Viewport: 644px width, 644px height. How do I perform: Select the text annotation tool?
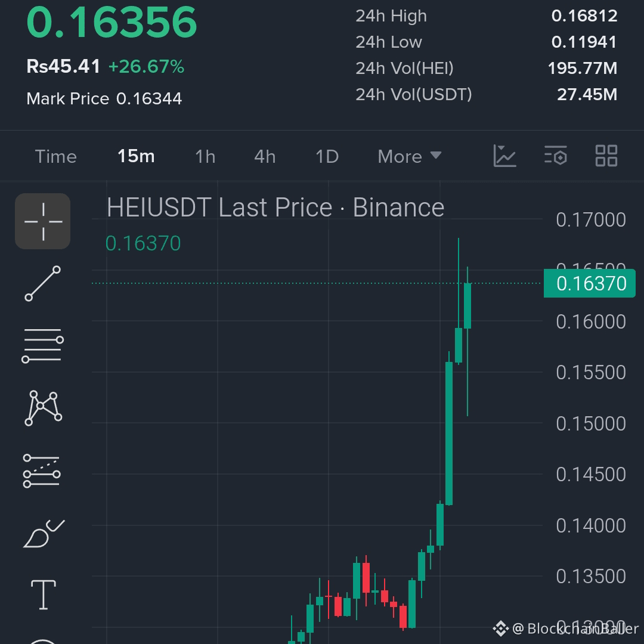[44, 595]
